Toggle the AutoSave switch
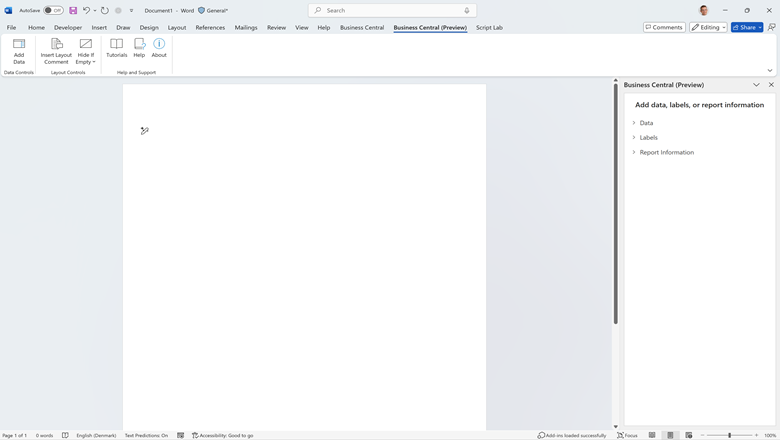 pos(53,10)
